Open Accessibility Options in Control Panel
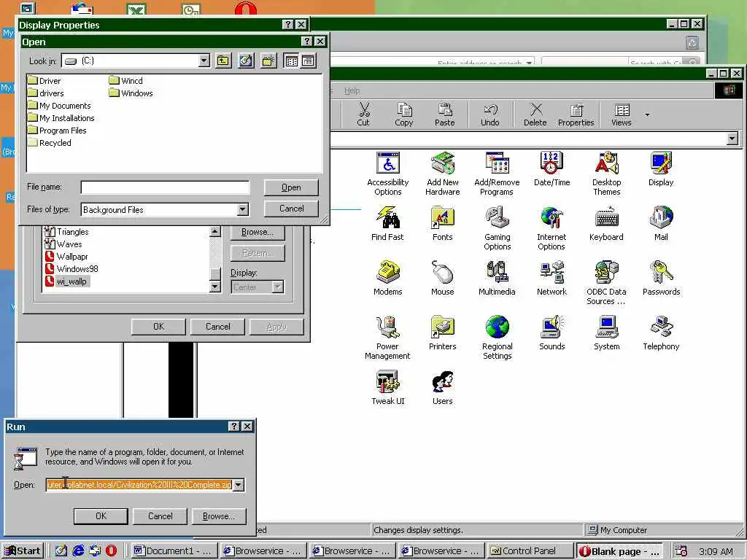The image size is (747, 560). pos(388,174)
